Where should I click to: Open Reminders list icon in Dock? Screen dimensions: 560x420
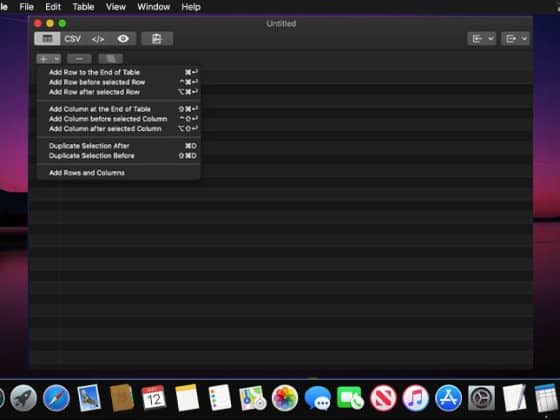pos(219,398)
